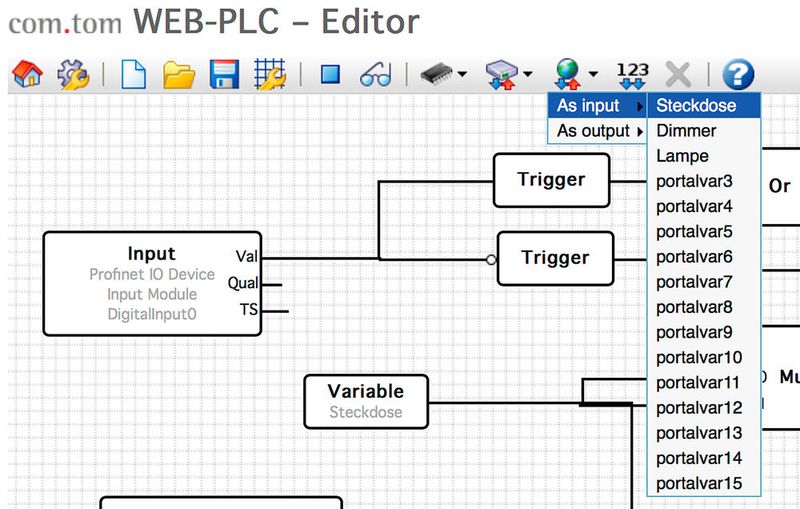Image resolution: width=800 pixels, height=509 pixels.
Task: Pick portalvar4 in the submenu
Action: point(704,207)
